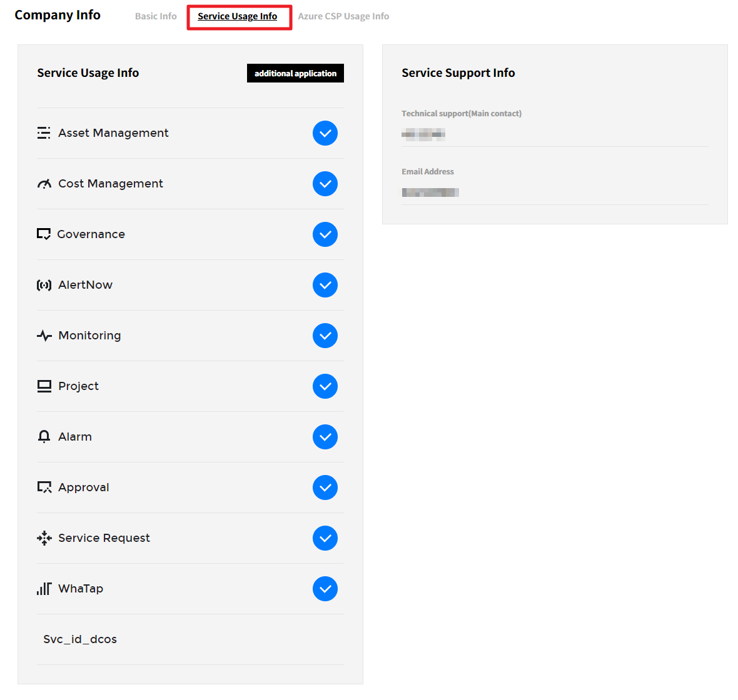Image resolution: width=738 pixels, height=700 pixels.
Task: Click the AlertNow broadcast icon
Action: click(x=44, y=285)
